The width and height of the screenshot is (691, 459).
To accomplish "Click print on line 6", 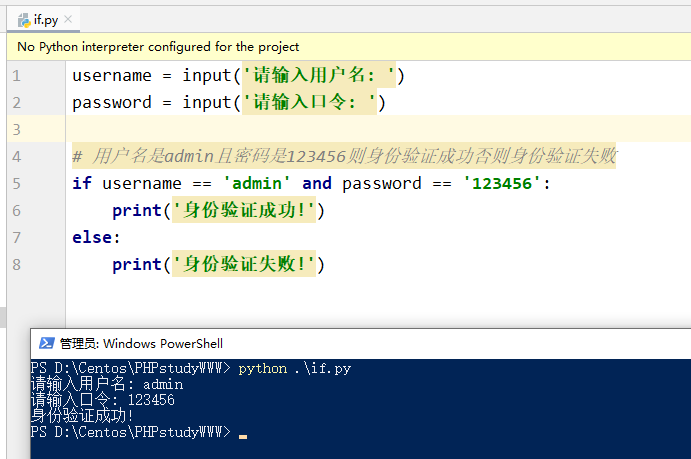I will tap(137, 211).
